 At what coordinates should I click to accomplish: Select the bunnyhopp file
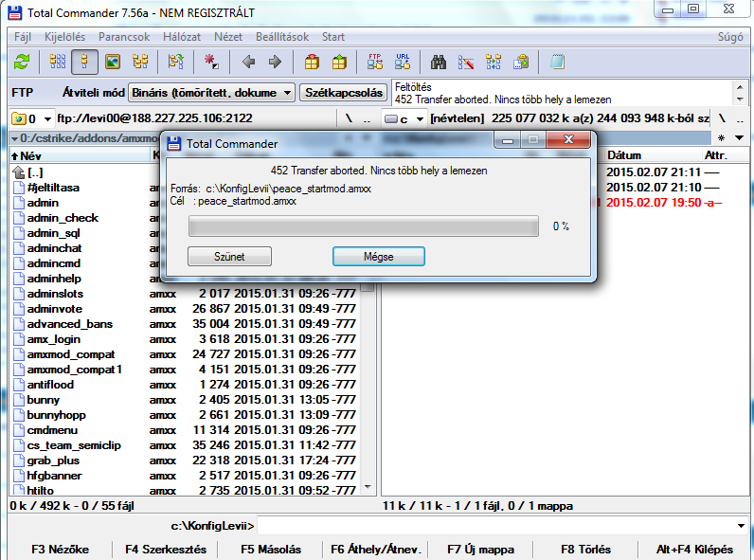pyautogui.click(x=56, y=415)
